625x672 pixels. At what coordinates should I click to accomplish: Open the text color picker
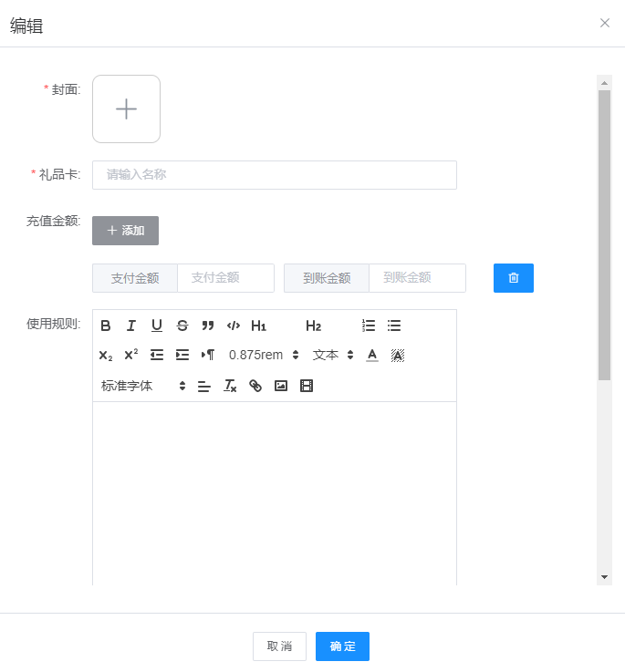pyautogui.click(x=372, y=355)
